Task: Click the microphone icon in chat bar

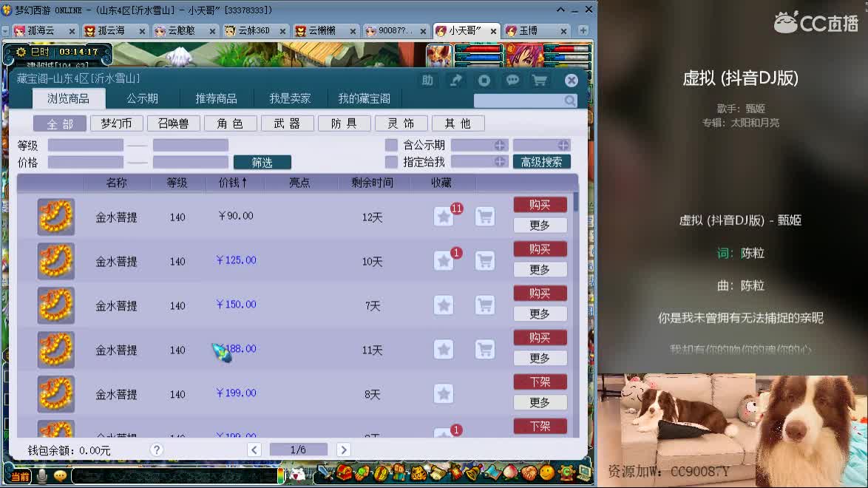Action: point(42,476)
